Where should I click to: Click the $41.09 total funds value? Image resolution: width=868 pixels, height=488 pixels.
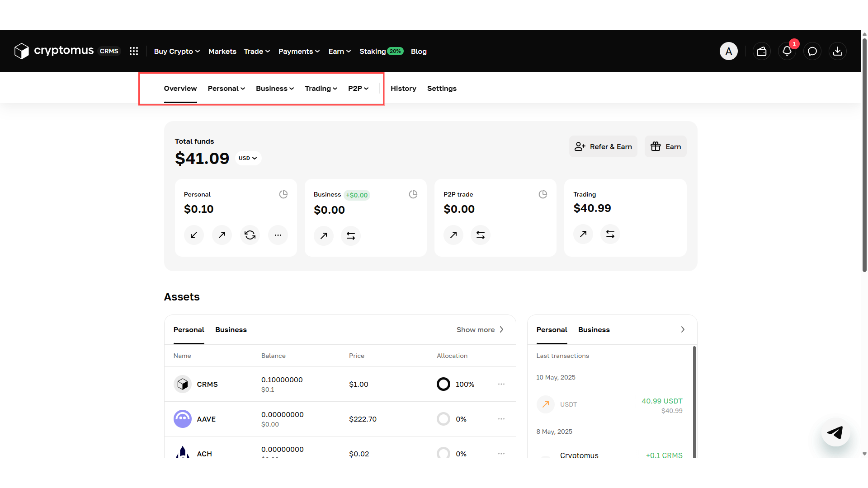(x=202, y=158)
